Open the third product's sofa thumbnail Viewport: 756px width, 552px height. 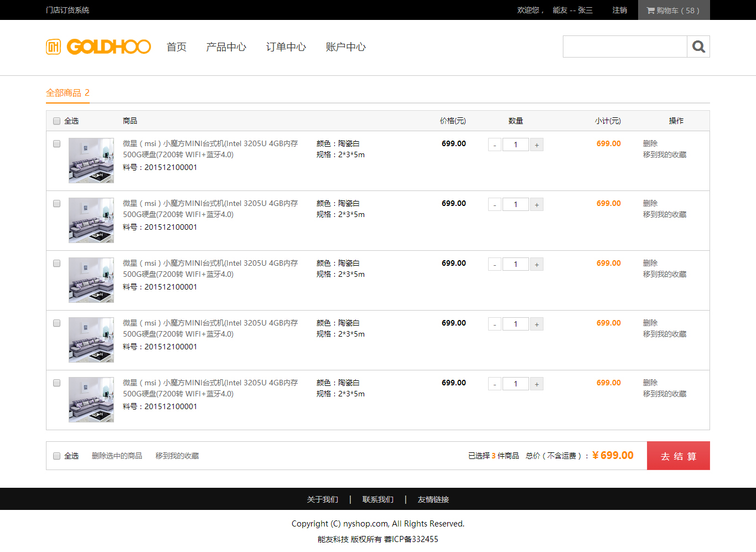click(x=91, y=280)
